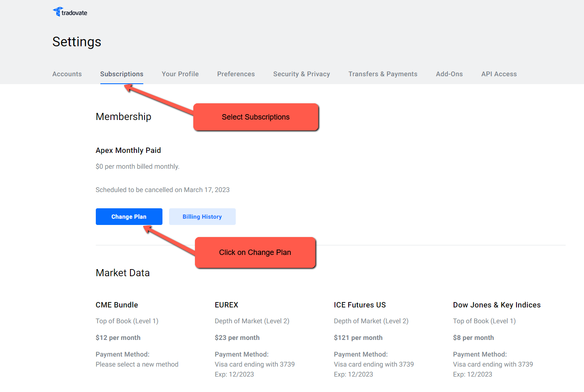Select ICE Futures US Payment Method label
The image size is (584, 392).
361,355
